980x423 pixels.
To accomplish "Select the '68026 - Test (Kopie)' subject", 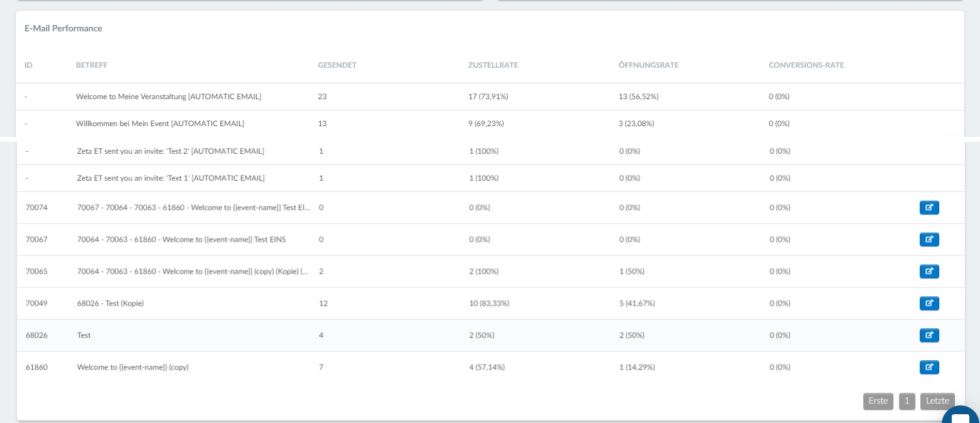I will pyautogui.click(x=110, y=303).
